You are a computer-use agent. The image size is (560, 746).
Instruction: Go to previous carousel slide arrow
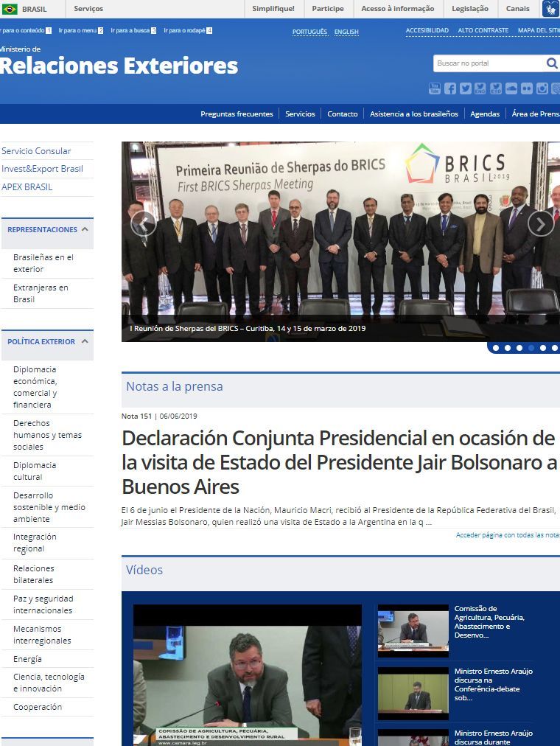(143, 223)
